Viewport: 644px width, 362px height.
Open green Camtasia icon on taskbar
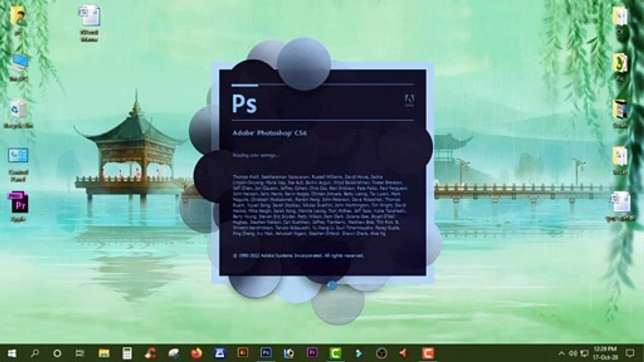pos(336,353)
